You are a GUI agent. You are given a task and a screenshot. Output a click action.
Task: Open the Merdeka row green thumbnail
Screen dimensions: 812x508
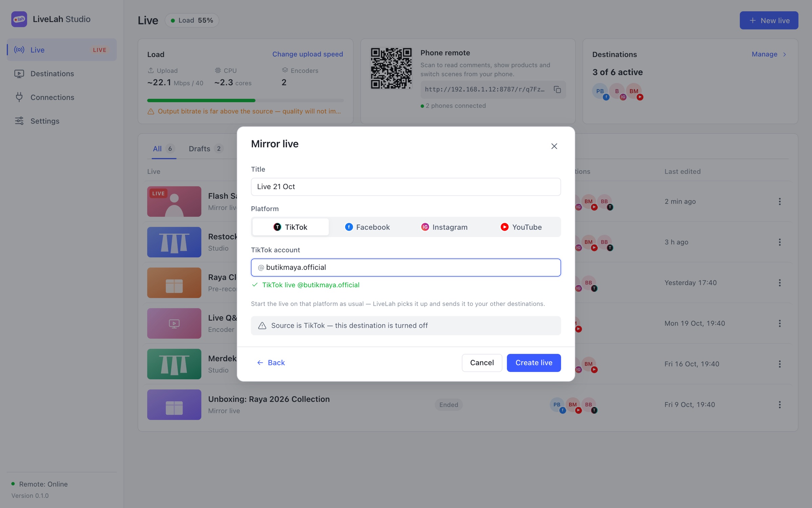(174, 364)
